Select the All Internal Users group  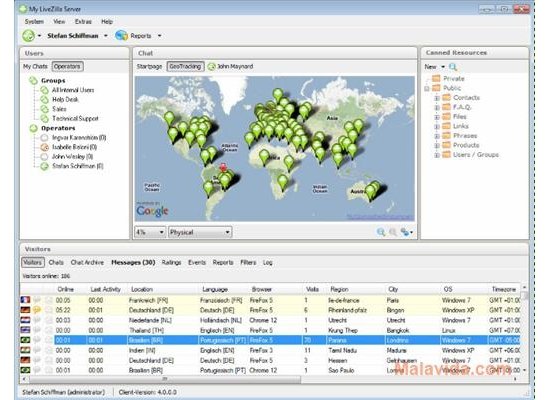73,90
